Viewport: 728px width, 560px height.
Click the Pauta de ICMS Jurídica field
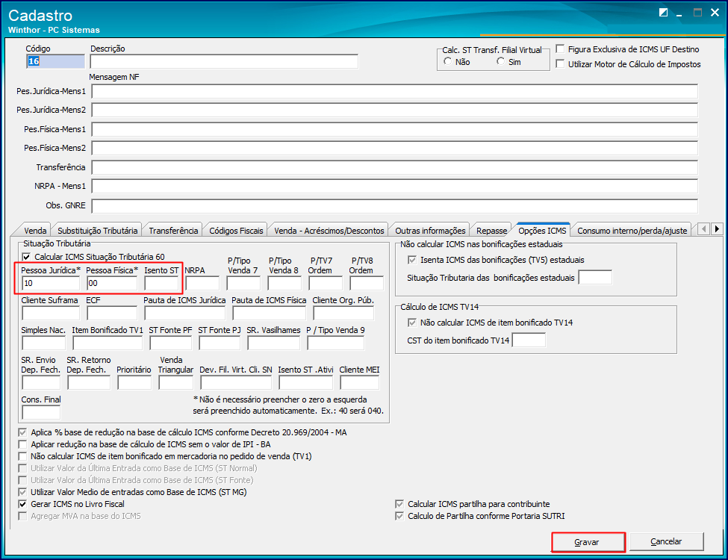click(184, 314)
